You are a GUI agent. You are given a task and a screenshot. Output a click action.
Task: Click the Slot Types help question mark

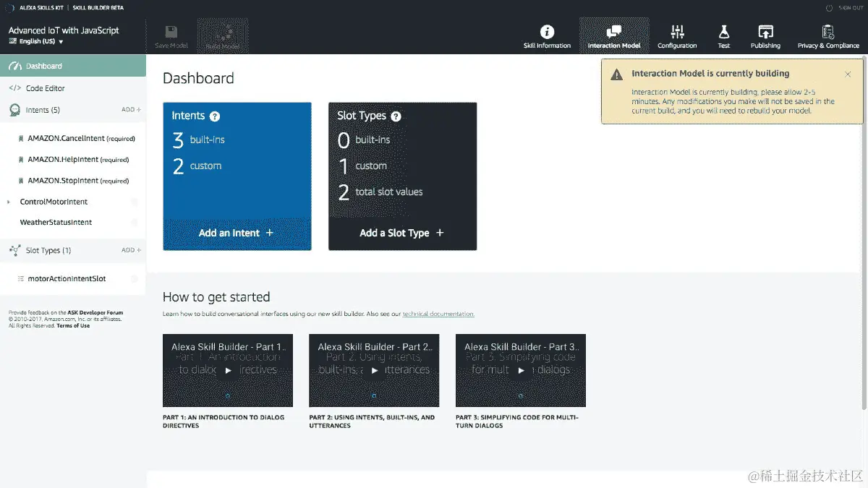click(x=396, y=116)
